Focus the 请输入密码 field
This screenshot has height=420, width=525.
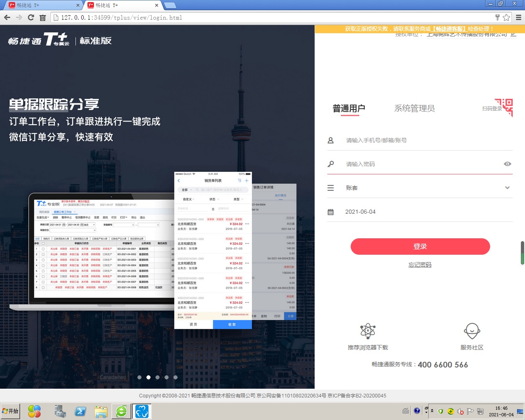pyautogui.click(x=420, y=164)
